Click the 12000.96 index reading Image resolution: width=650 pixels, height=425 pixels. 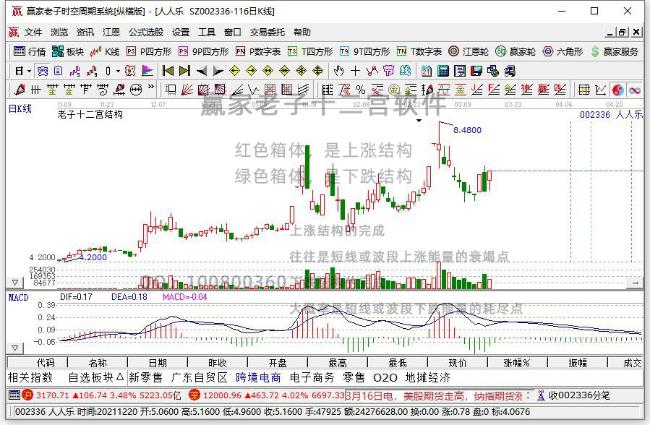[x=222, y=396]
